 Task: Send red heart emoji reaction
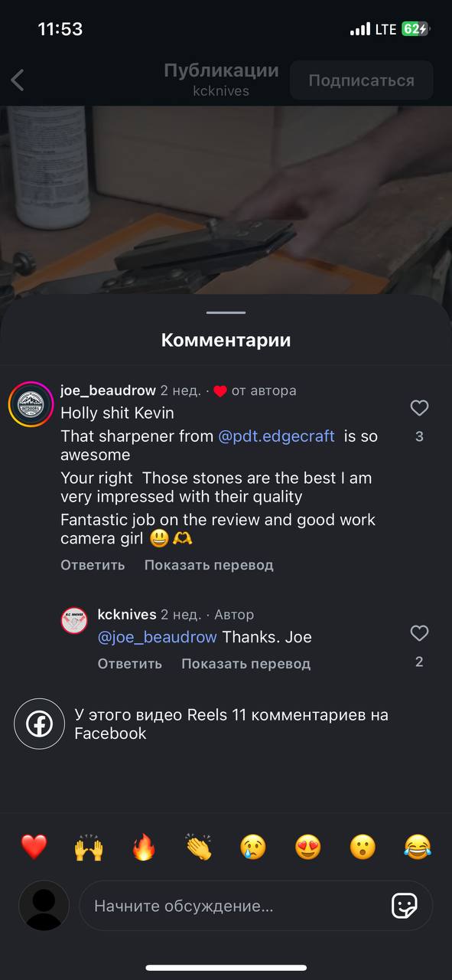(x=34, y=847)
